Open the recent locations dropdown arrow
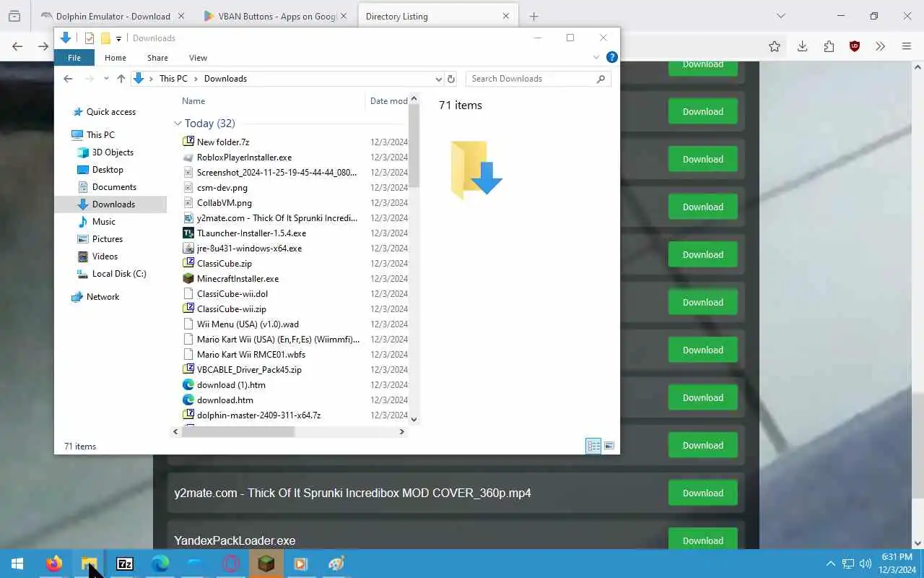Viewport: 924px width, 578px height. click(x=106, y=79)
